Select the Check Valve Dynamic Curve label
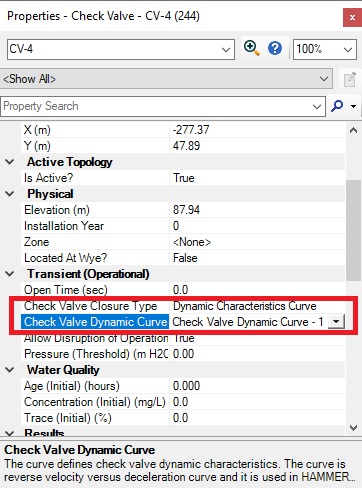The height and width of the screenshot is (488, 362). [x=95, y=322]
